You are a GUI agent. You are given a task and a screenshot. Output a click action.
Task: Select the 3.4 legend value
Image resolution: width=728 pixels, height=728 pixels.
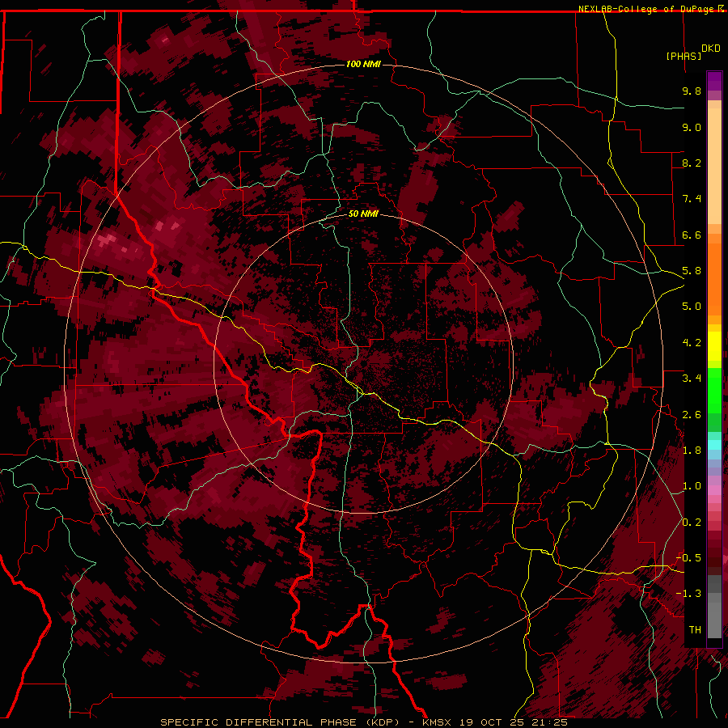coord(692,379)
